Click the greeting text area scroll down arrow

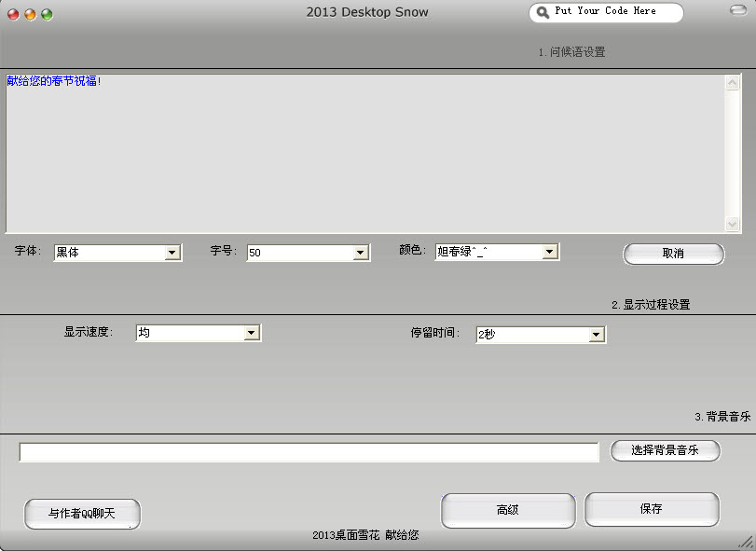(733, 224)
